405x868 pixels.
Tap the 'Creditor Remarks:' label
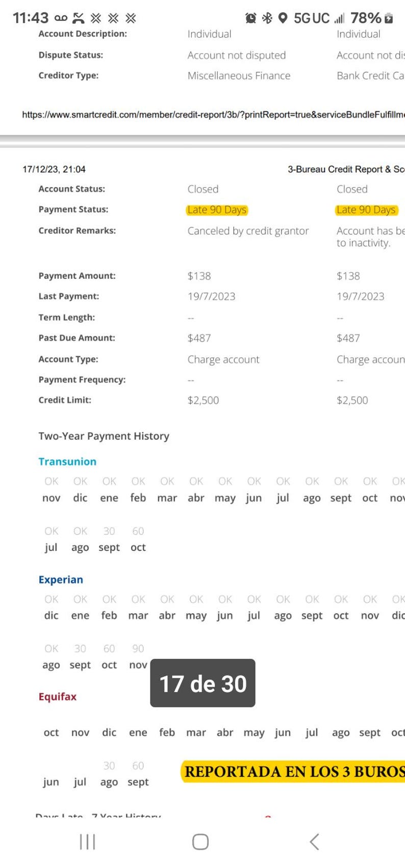pos(77,230)
